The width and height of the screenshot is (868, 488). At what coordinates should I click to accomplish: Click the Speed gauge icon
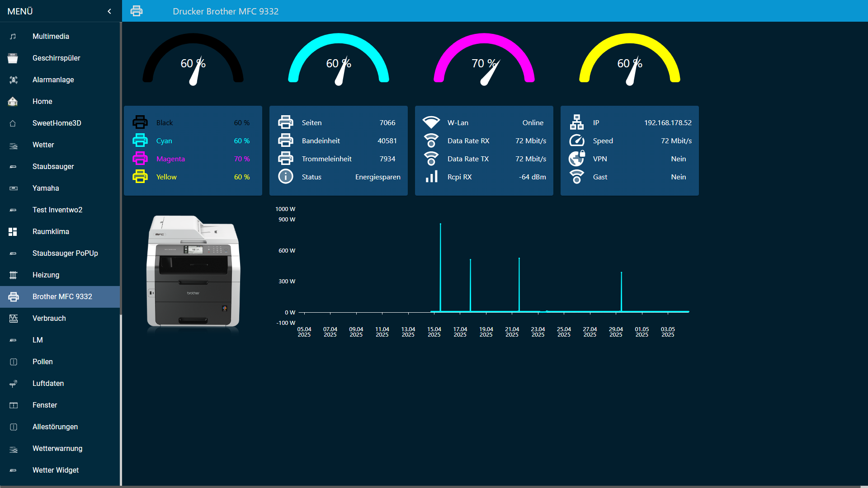(576, 141)
